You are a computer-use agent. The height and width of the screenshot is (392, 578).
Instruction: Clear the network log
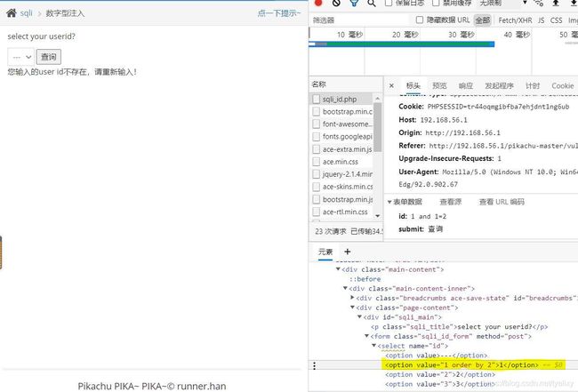point(336,3)
